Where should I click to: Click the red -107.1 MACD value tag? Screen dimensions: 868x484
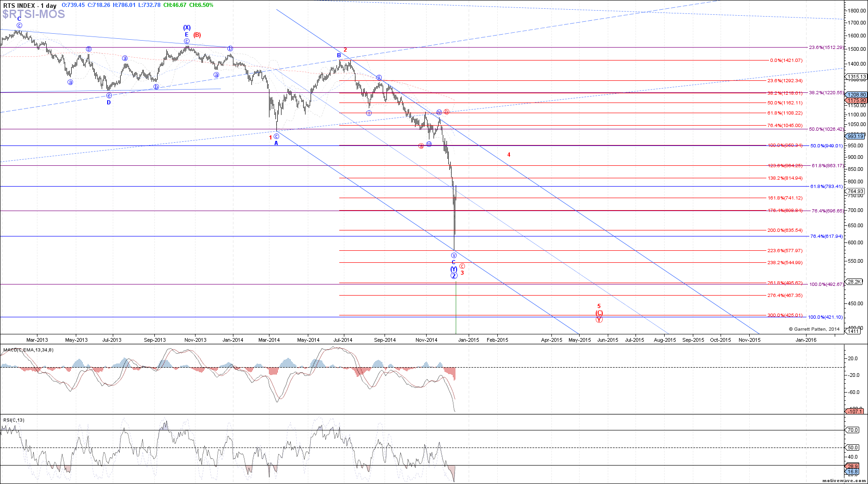point(855,411)
